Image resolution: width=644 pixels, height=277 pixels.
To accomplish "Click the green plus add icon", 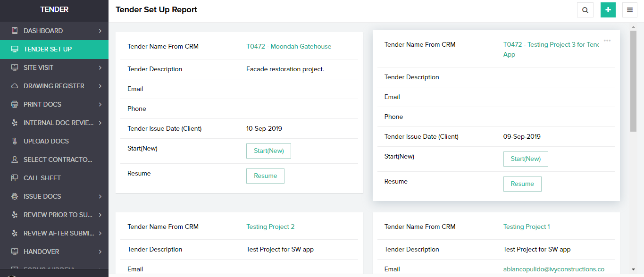I will (608, 10).
